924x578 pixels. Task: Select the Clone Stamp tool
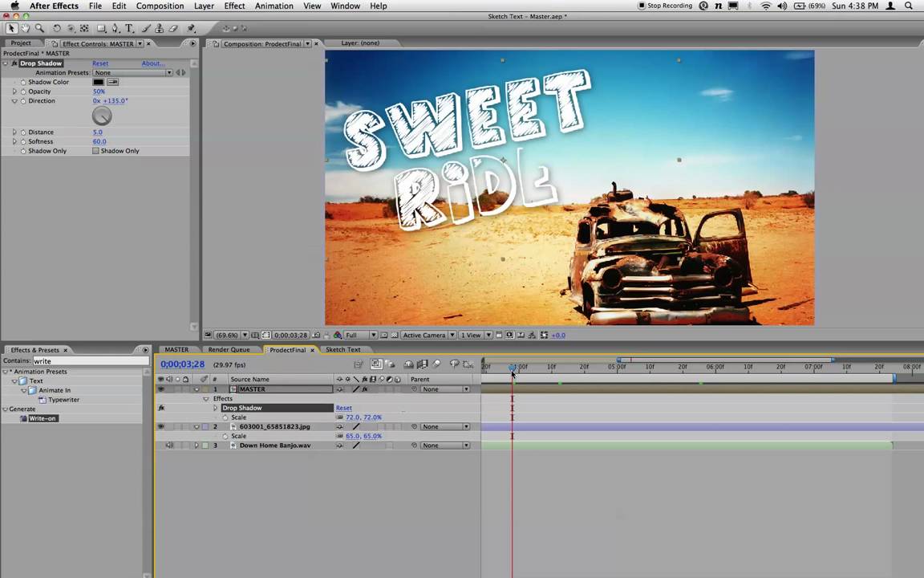(159, 28)
